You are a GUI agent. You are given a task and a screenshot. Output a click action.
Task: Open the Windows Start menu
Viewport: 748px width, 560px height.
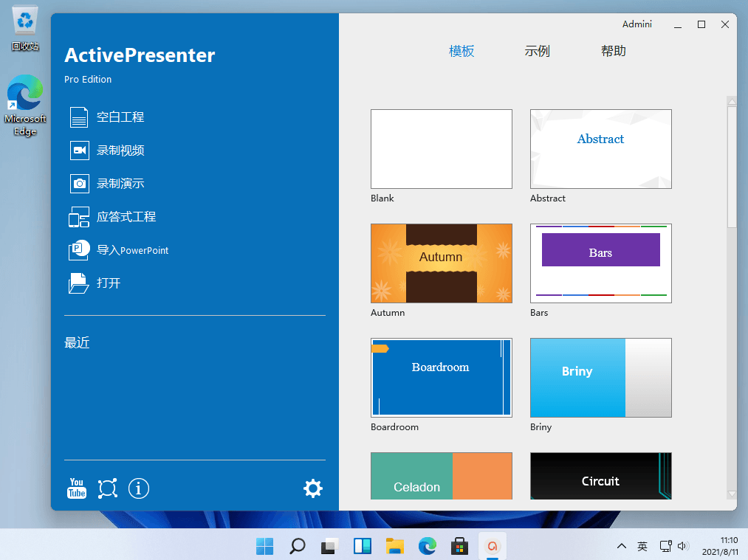pyautogui.click(x=265, y=546)
